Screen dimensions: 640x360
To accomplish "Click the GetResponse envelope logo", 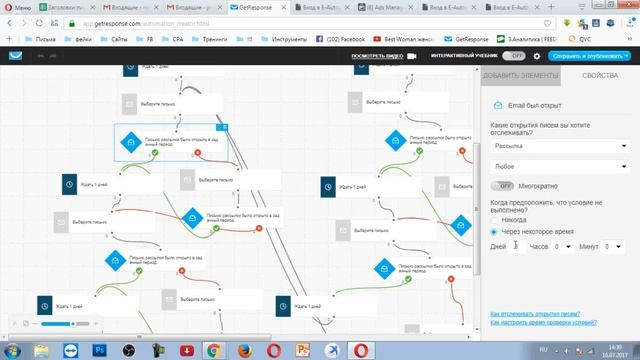I will click(x=16, y=56).
